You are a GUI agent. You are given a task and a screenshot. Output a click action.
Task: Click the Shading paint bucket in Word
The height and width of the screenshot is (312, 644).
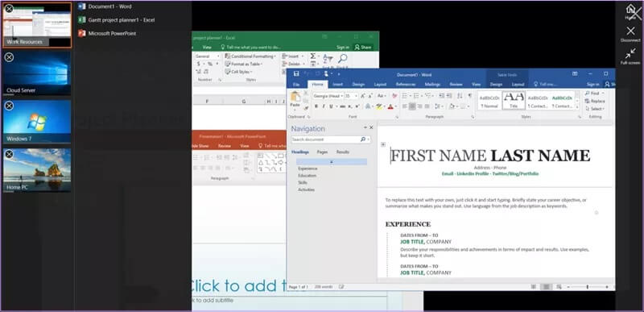pos(452,106)
